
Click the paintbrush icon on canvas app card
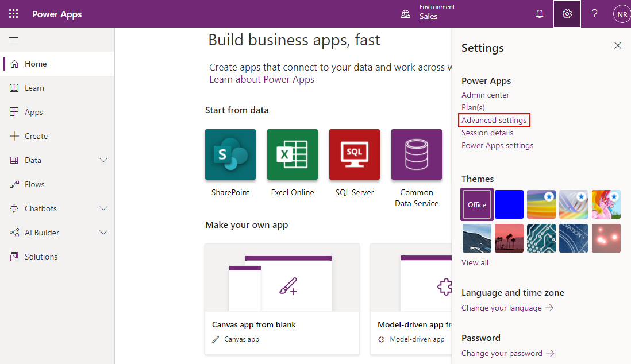[288, 286]
